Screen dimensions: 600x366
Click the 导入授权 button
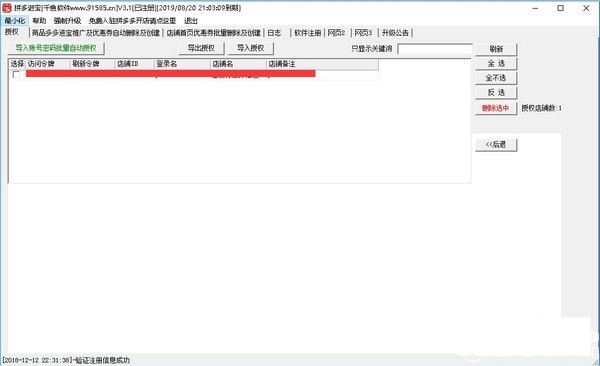pyautogui.click(x=251, y=48)
